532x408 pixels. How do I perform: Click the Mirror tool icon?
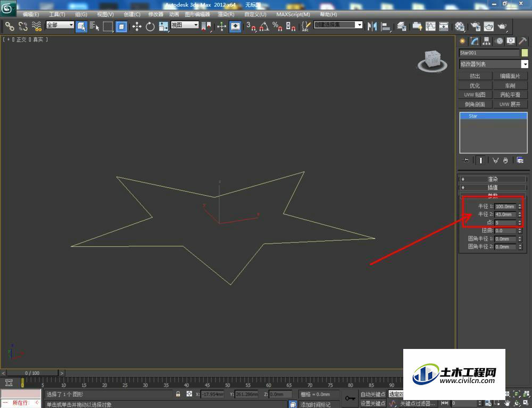coord(372,26)
